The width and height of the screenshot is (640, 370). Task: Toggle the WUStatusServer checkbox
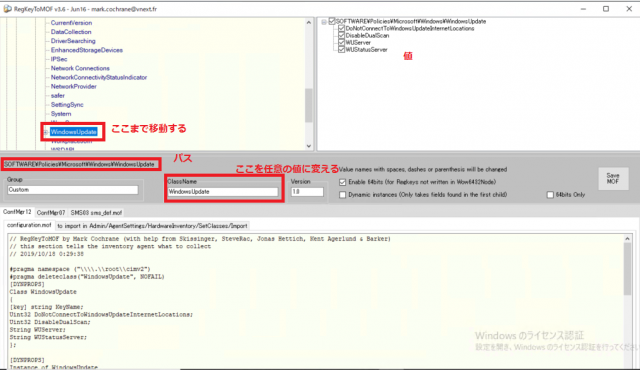point(342,49)
